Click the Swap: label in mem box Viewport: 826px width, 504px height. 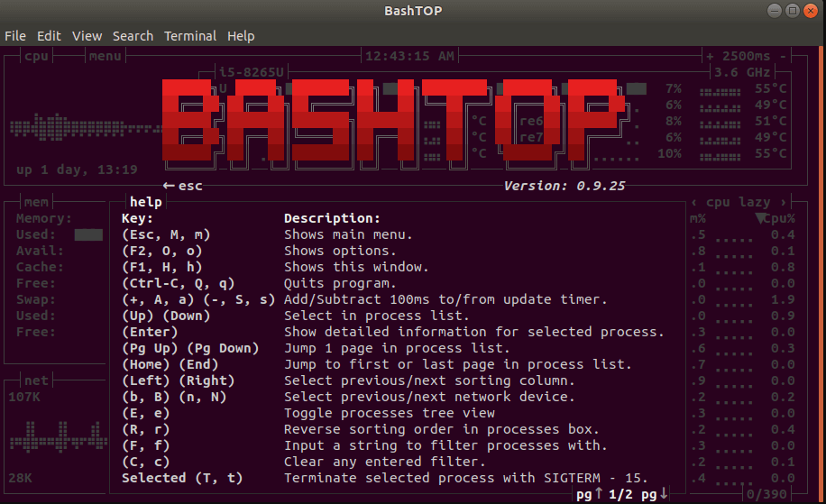point(36,299)
